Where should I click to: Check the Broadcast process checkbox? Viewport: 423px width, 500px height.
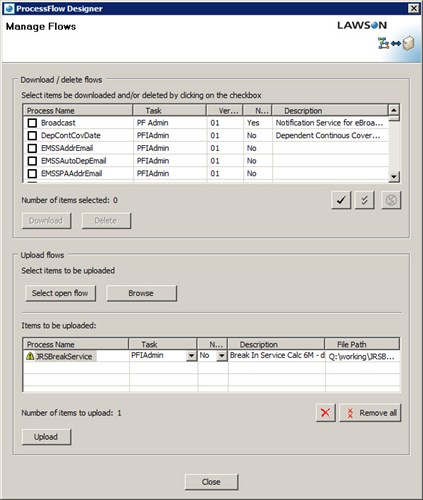tap(32, 123)
